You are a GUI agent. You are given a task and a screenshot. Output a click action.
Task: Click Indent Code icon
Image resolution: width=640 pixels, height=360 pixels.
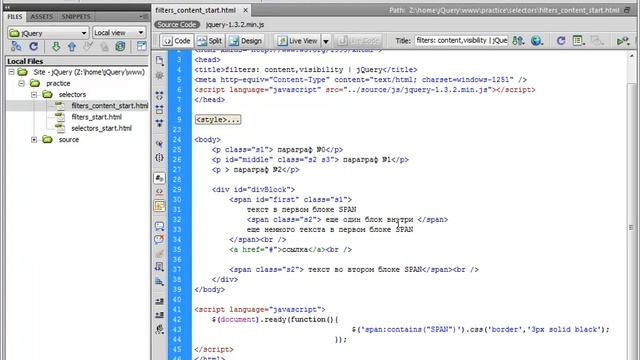coord(160,301)
